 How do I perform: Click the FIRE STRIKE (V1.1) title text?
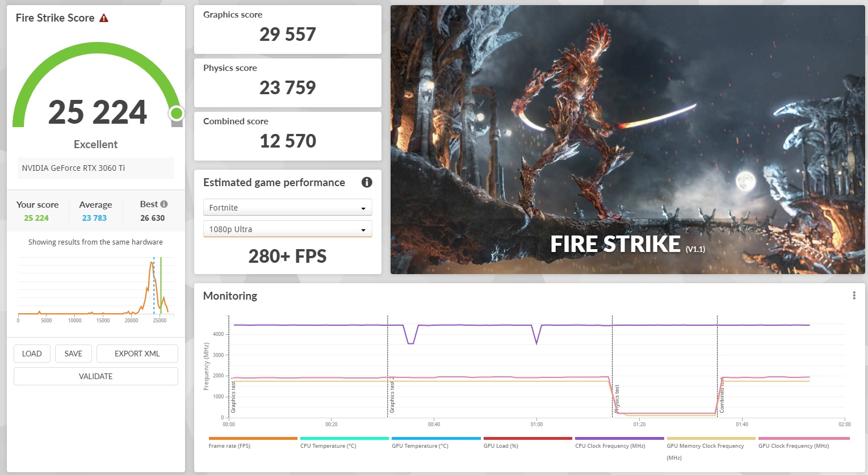(628, 244)
